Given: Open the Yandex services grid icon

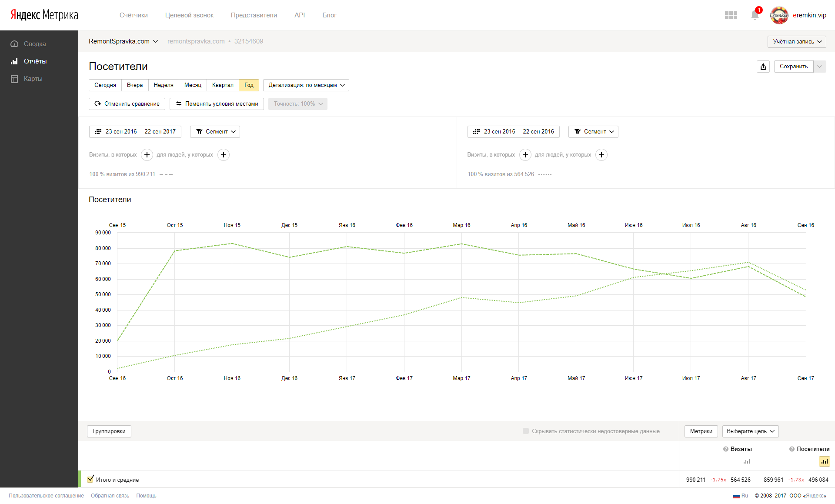Looking at the screenshot, I should click(731, 15).
